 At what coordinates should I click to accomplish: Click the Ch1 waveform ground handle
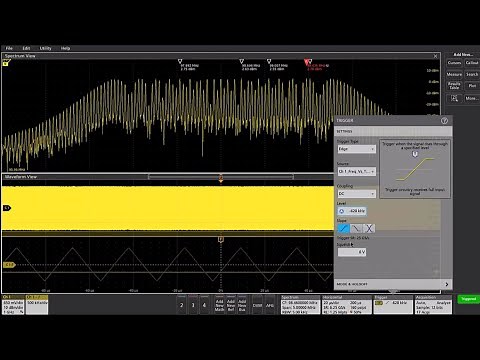tap(7, 208)
